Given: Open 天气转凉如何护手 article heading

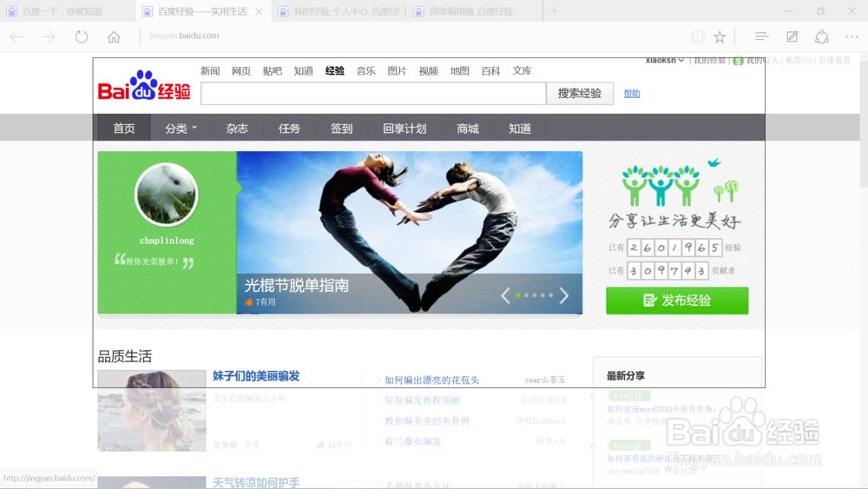Looking at the screenshot, I should pos(256,482).
